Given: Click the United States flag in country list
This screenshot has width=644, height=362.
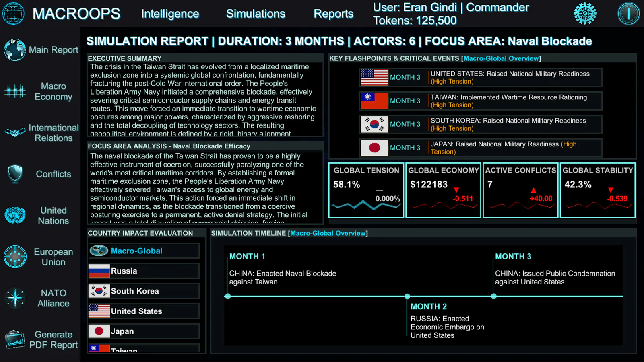Looking at the screenshot, I should (99, 311).
